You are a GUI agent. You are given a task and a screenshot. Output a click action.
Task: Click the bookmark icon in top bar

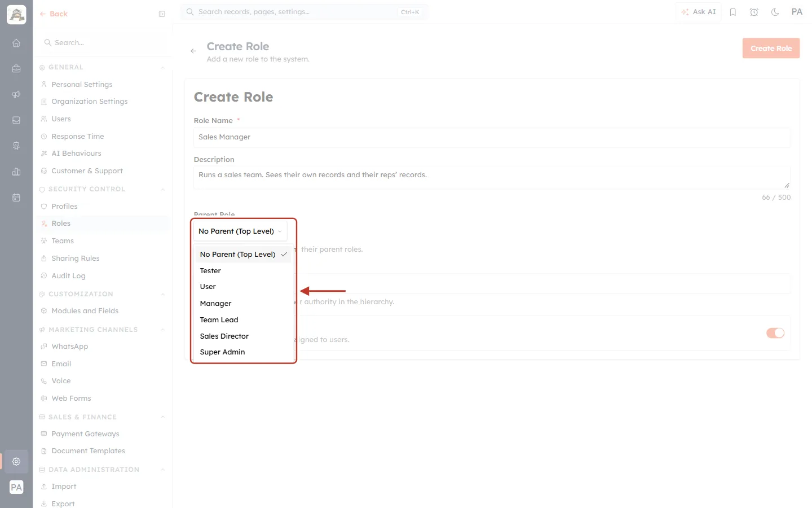click(x=733, y=12)
